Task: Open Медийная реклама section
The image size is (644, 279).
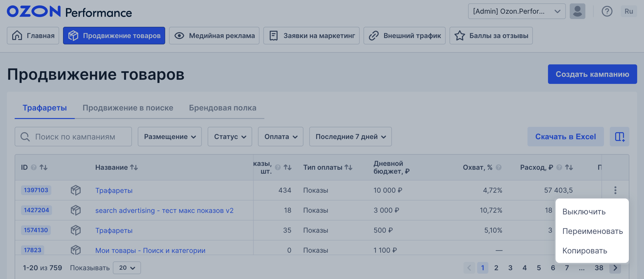Action: click(214, 36)
